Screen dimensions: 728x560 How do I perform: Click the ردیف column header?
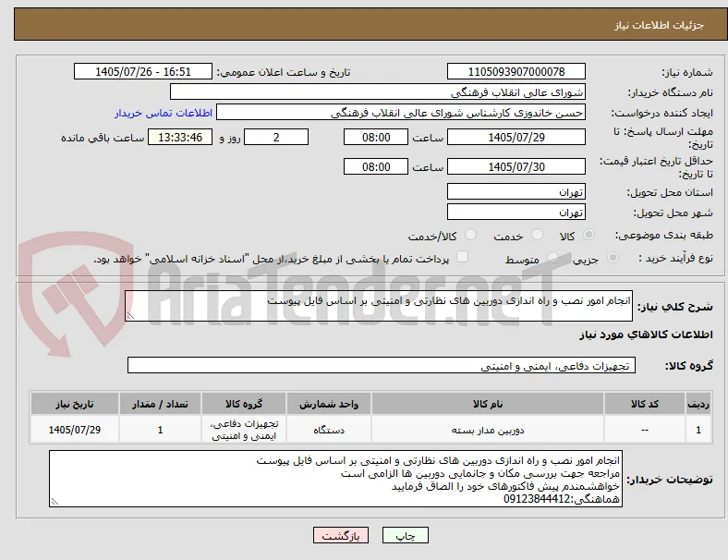pos(698,404)
